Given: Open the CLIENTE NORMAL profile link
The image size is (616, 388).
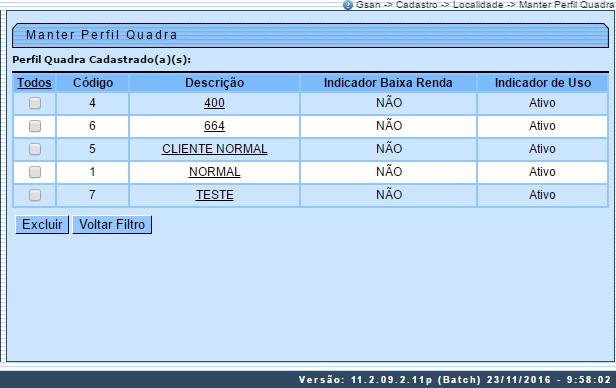Looking at the screenshot, I should 214,149.
